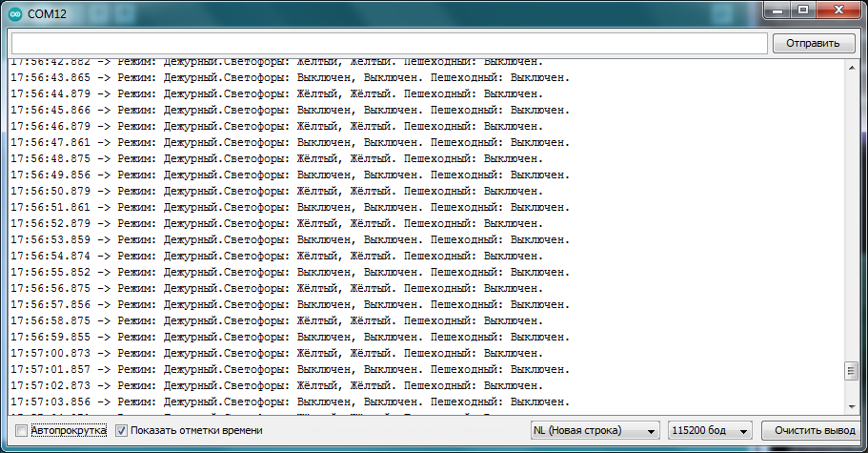Click the empty scrollbar track above the thumb
This screenshot has width=868, height=453.
pos(851,210)
